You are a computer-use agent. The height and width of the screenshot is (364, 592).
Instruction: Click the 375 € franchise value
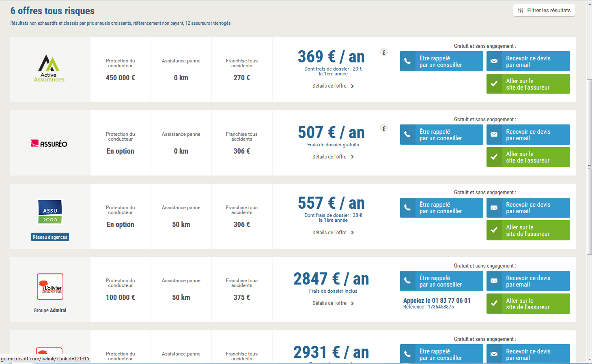242,298
